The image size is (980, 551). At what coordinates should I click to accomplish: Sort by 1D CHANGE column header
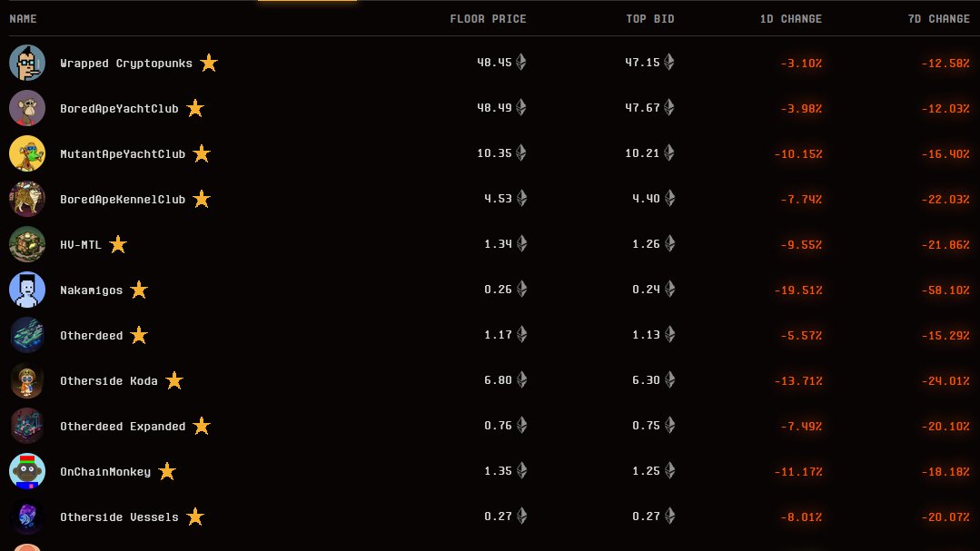point(790,19)
